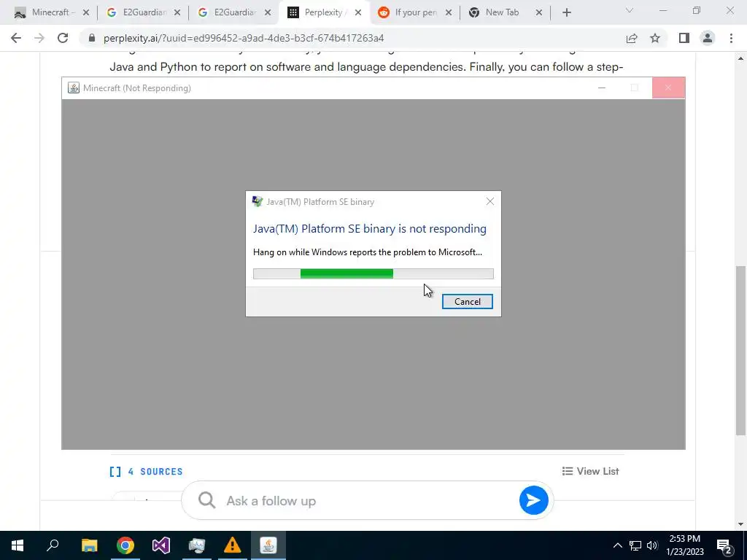Open network status in system tray

(x=635, y=545)
